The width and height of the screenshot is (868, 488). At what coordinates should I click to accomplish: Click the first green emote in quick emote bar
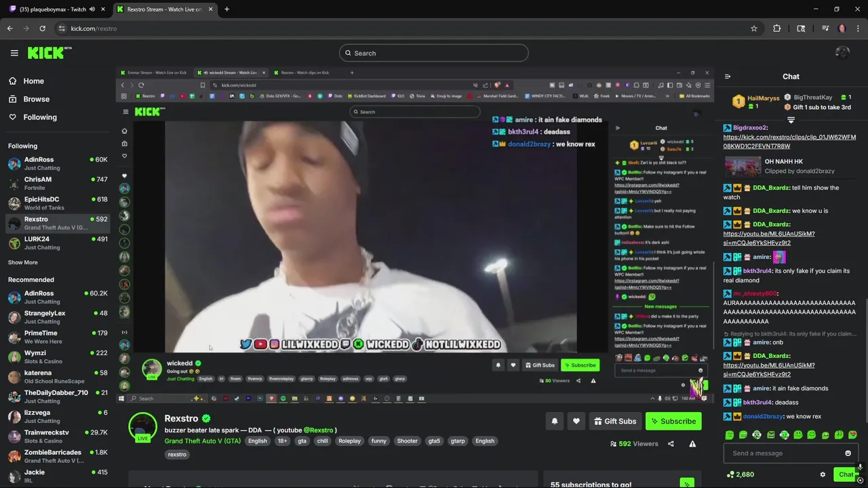[x=730, y=435]
